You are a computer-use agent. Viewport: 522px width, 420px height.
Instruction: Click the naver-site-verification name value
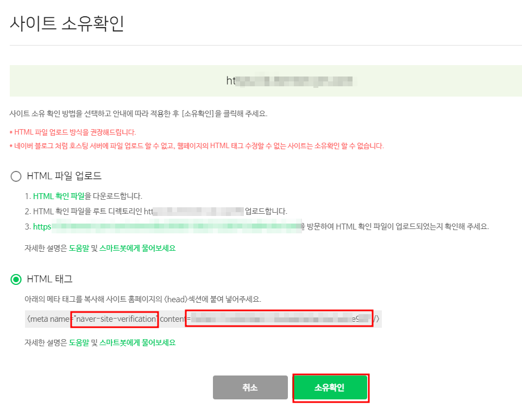coord(115,319)
